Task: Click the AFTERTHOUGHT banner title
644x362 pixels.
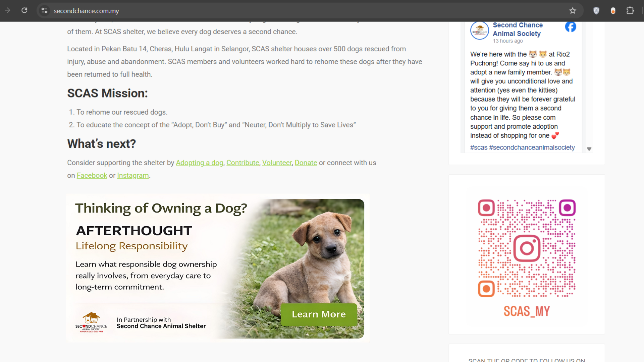Action: [x=134, y=231]
